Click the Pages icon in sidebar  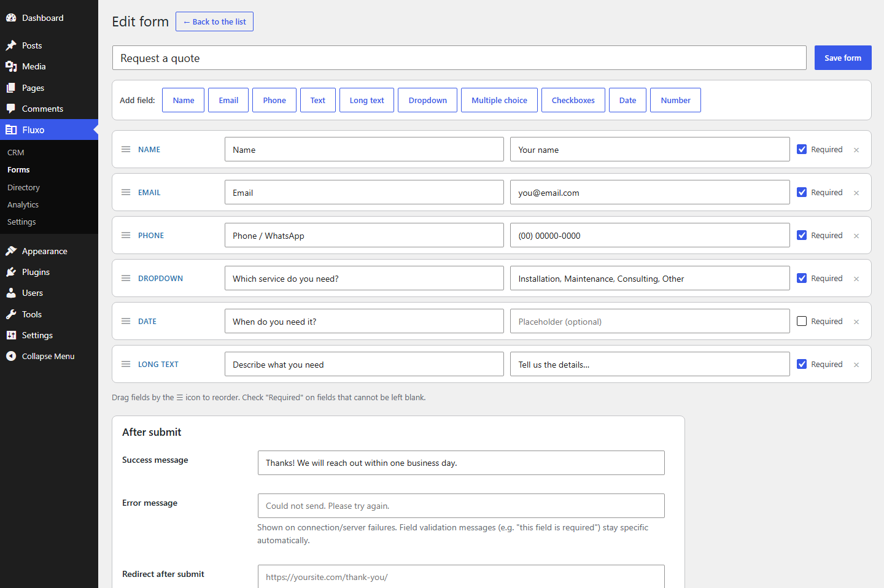click(x=11, y=88)
